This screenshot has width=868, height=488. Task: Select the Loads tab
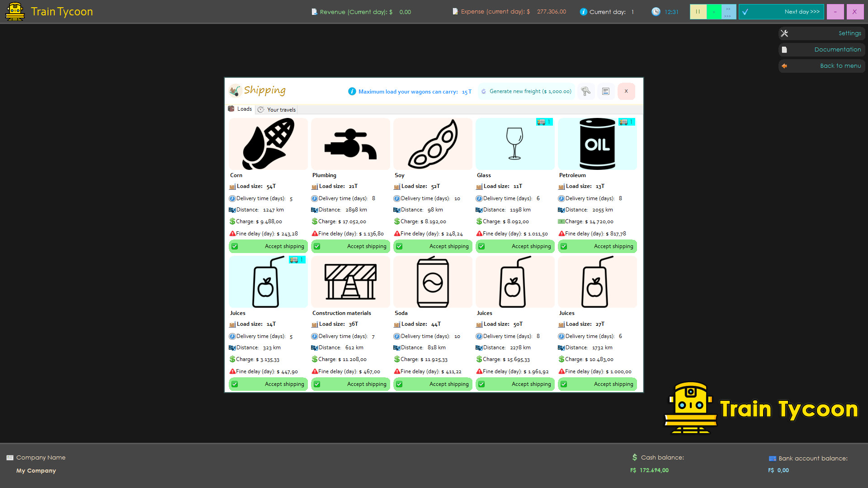tap(240, 108)
